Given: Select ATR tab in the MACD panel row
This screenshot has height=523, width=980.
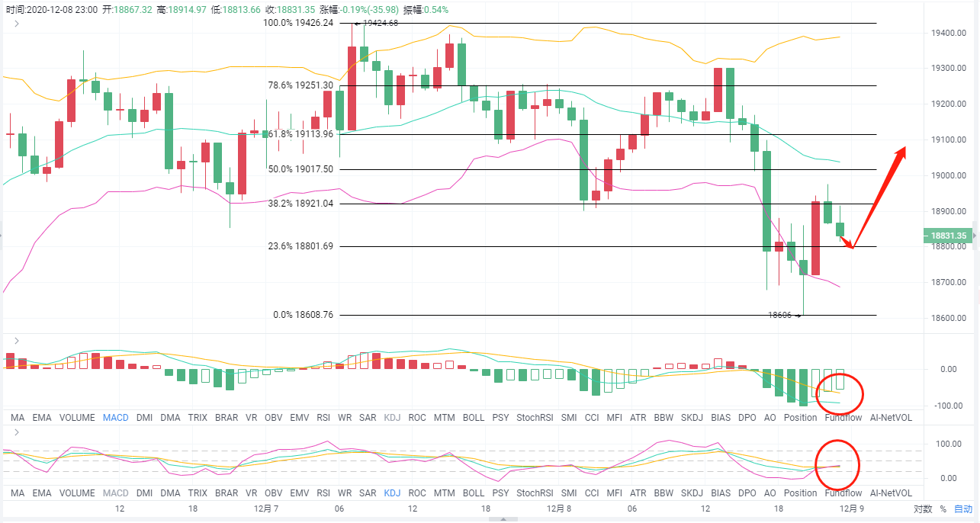Looking at the screenshot, I should click(639, 418).
